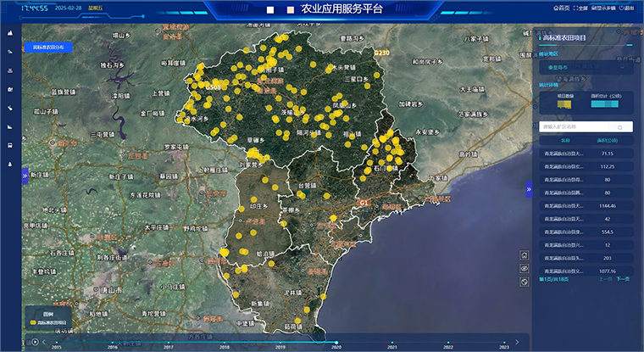
Task: Click the map home reset icon
Action: pos(525,254)
